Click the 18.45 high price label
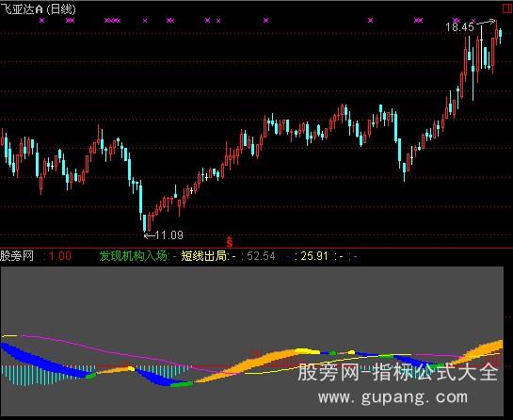The height and width of the screenshot is (420, 513). click(459, 27)
